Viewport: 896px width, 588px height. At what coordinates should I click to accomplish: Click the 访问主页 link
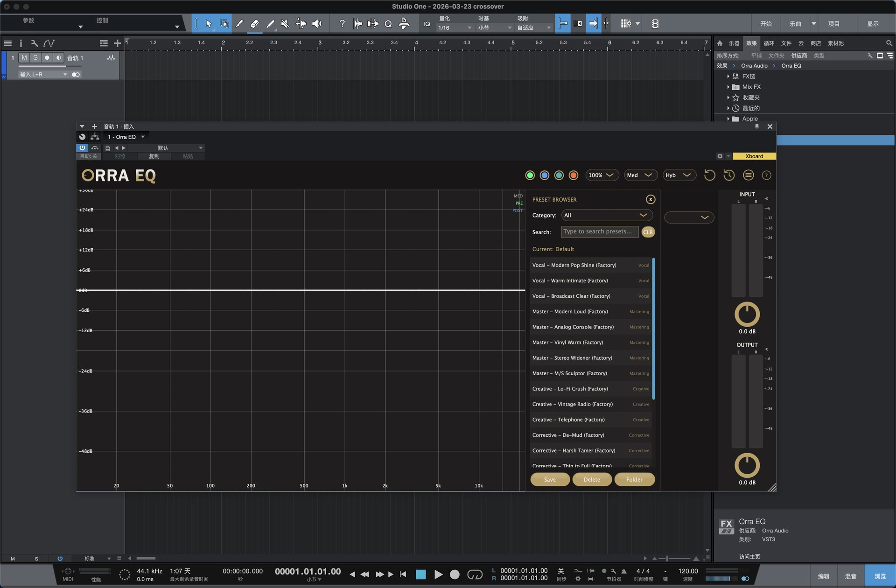(749, 557)
